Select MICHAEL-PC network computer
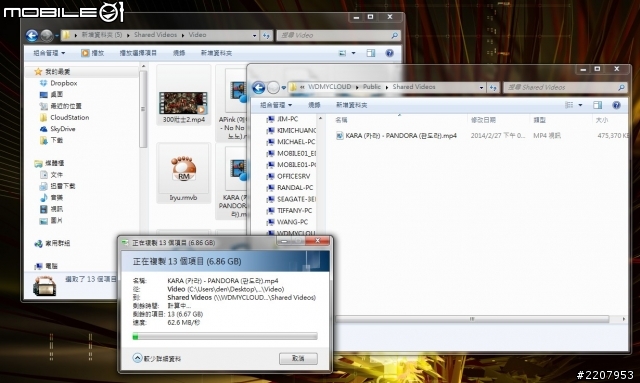Screen dimensions: 640x383 [x=291, y=142]
